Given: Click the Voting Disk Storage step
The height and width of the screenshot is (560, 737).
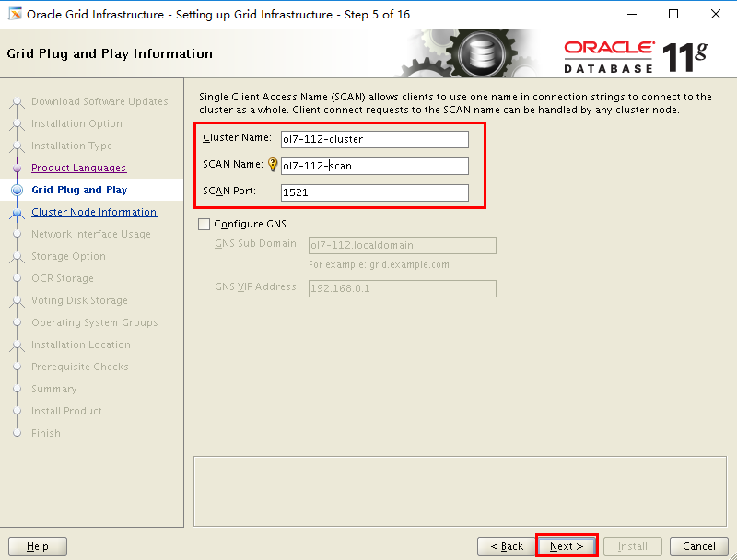Looking at the screenshot, I should pos(79,300).
